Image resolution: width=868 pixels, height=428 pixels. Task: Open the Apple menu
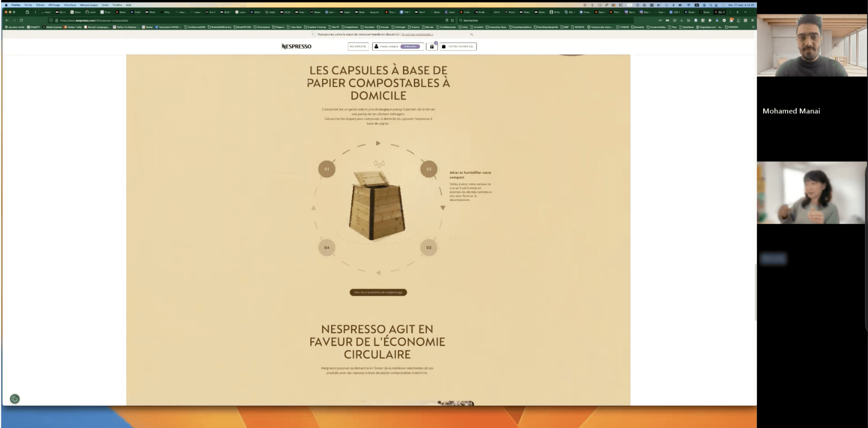tap(6, 5)
